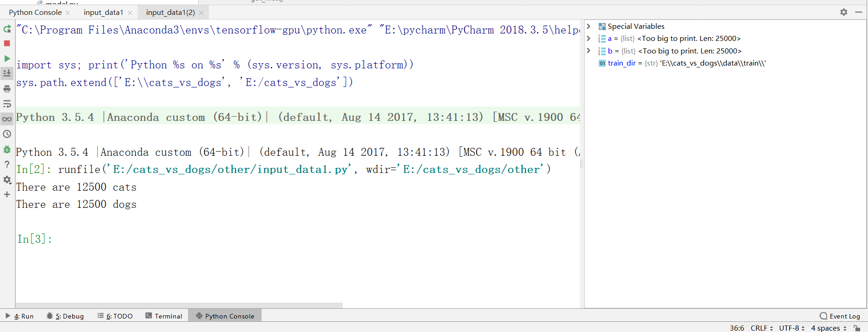The height and width of the screenshot is (332, 868).
Task: Rerun the Python console
Action: click(x=7, y=29)
